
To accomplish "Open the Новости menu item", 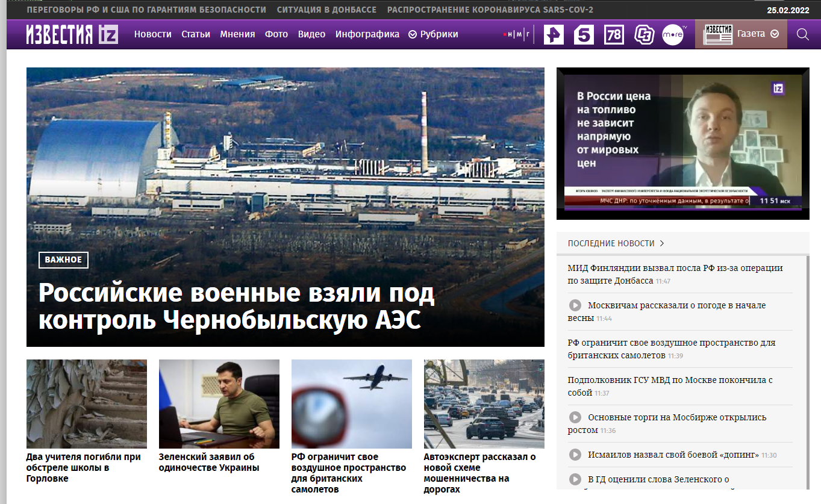I will click(153, 34).
